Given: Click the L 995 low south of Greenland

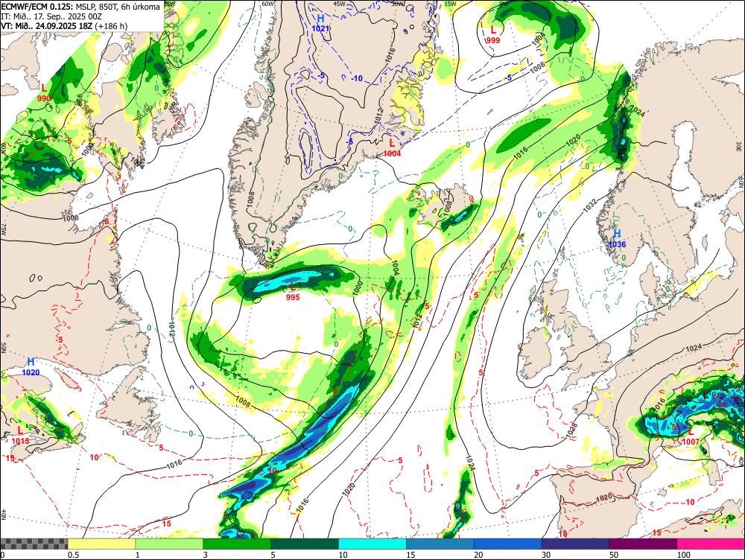Looking at the screenshot, I should point(293,292).
